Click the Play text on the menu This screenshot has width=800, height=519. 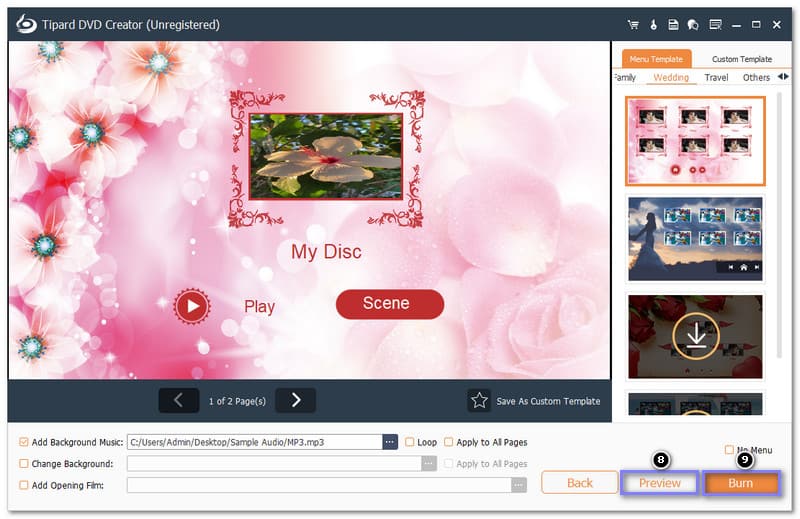point(259,307)
